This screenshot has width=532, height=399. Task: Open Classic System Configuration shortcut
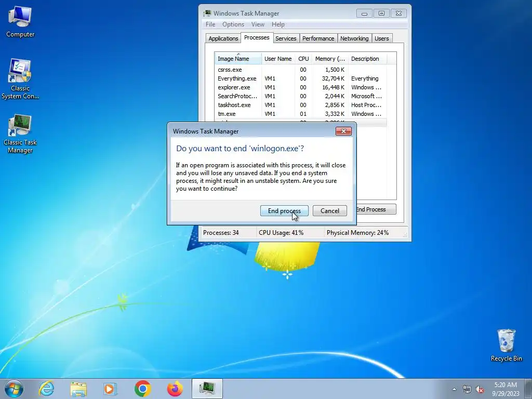pos(20,79)
